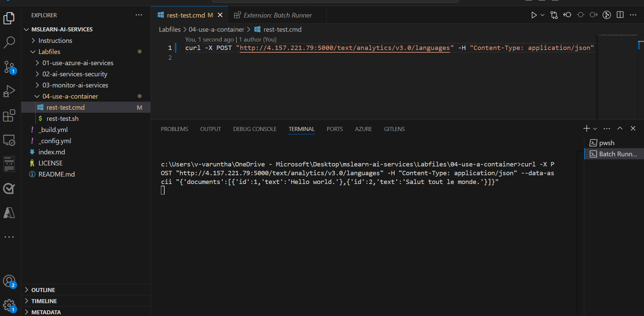The height and width of the screenshot is (316, 644).
Task: Open the Search view in activity bar
Action: coord(9,42)
